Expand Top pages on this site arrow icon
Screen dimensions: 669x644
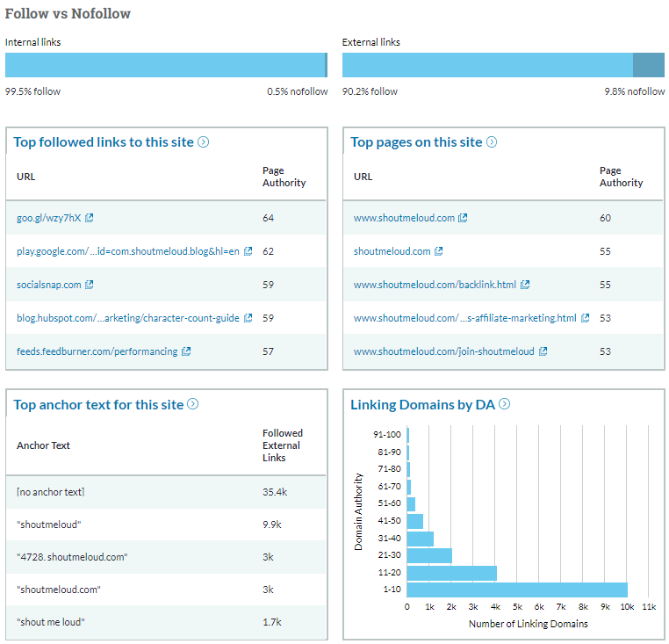pos(492,141)
